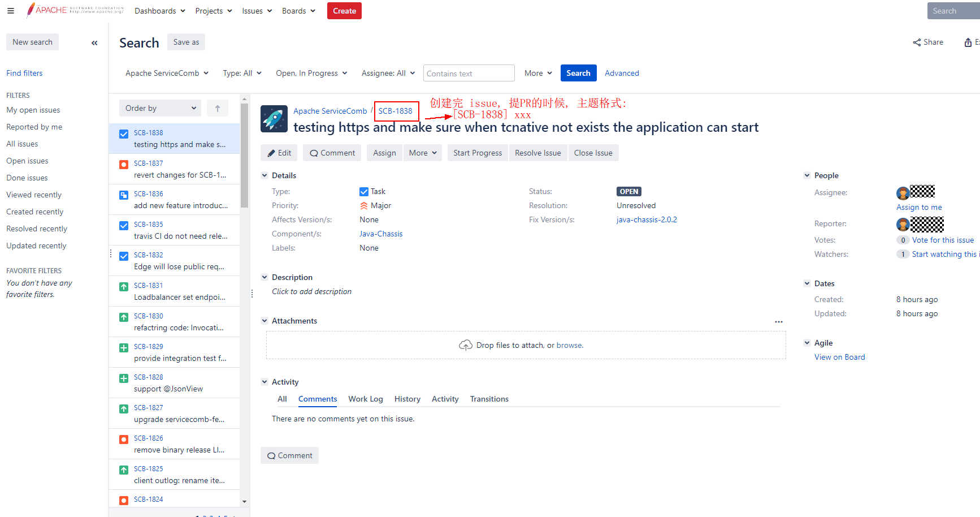
Task: Click the bug icon of SCB-1826
Action: (124, 440)
